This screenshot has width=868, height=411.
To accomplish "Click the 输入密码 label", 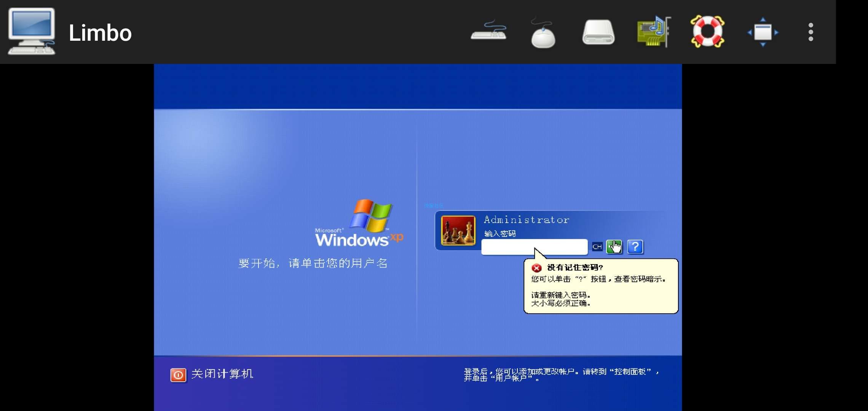I will (x=500, y=234).
